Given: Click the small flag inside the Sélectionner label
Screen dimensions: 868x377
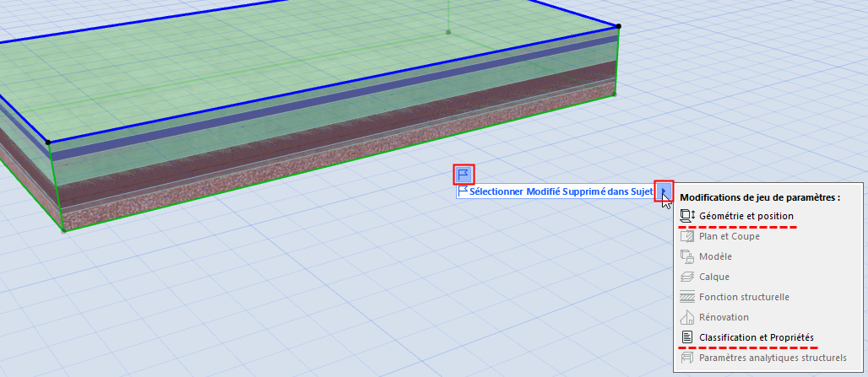Looking at the screenshot, I should (464, 191).
